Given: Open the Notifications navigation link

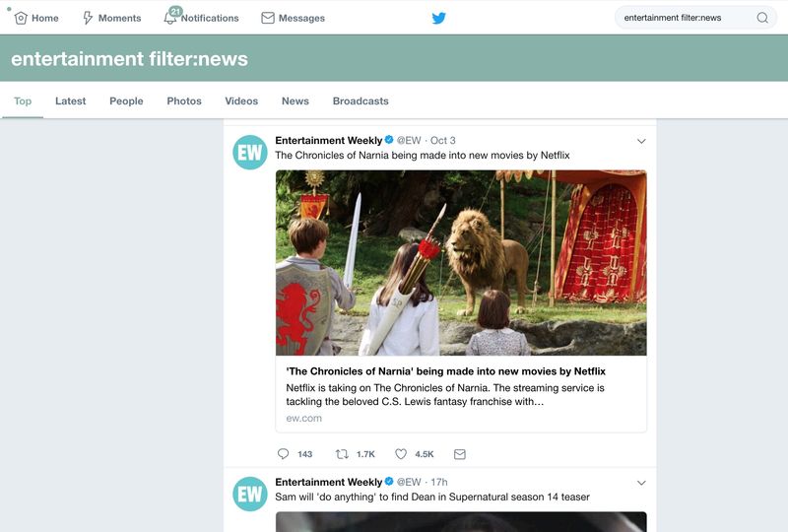Looking at the screenshot, I should click(x=210, y=18).
